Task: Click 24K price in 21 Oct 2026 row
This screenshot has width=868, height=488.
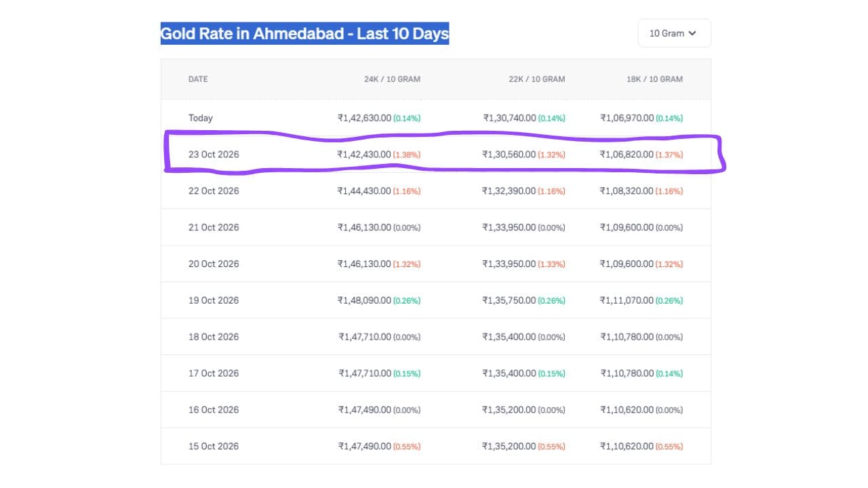Action: tap(364, 228)
